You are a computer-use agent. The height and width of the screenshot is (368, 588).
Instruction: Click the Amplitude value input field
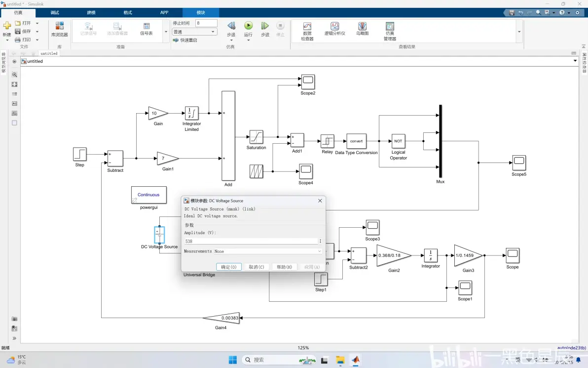[251, 241]
